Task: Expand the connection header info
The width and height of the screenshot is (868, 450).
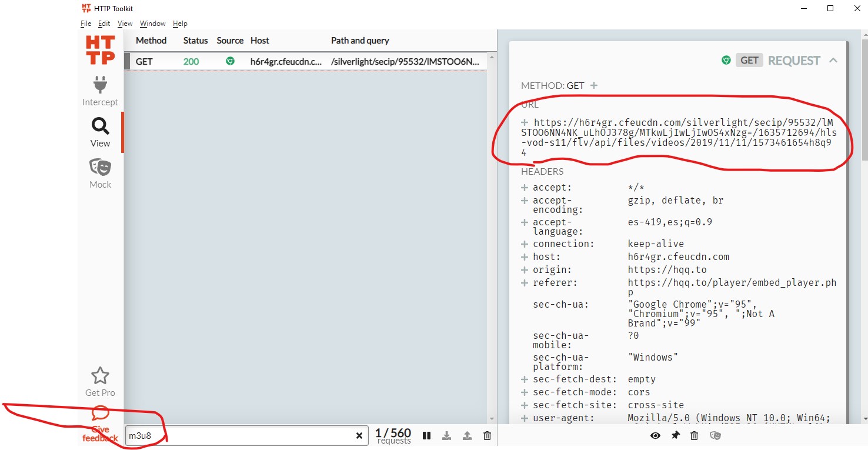Action: point(525,244)
